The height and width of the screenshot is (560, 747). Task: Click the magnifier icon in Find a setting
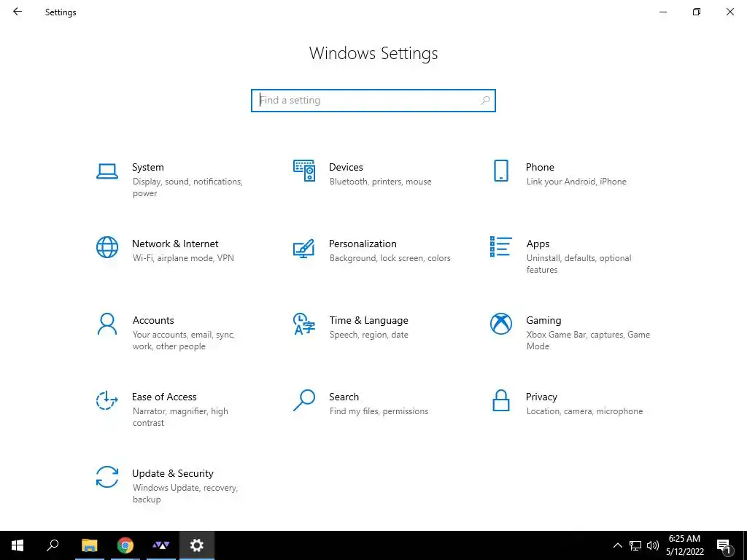coord(485,101)
